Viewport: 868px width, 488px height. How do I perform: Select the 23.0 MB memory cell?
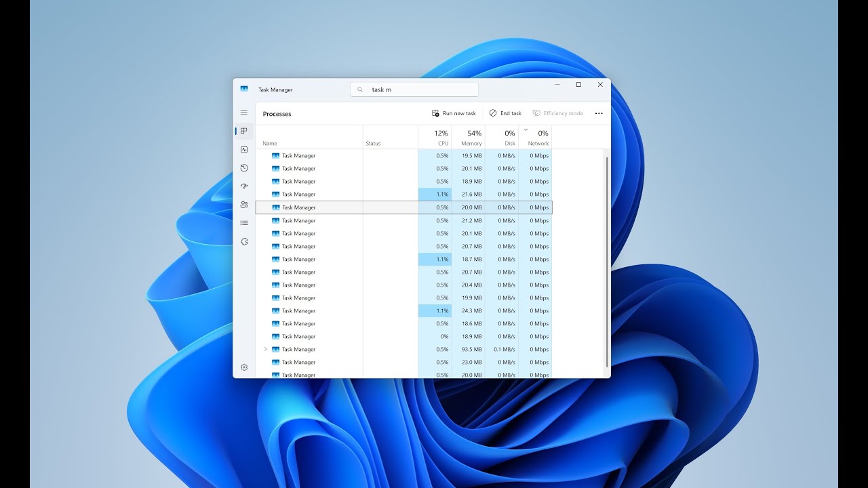(x=468, y=362)
